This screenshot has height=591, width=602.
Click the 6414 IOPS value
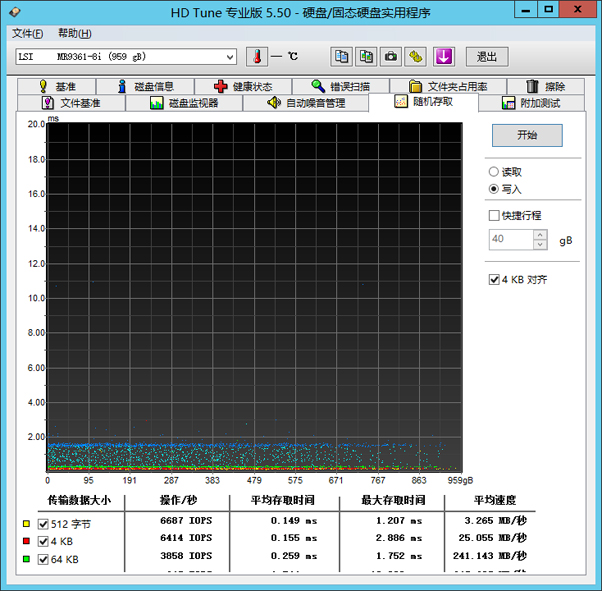[x=186, y=538]
